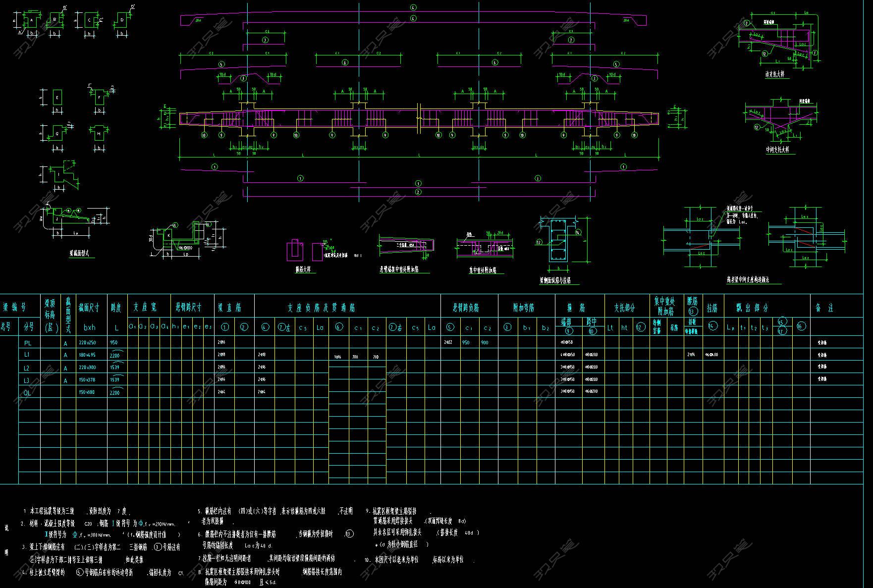The height and width of the screenshot is (588, 873).
Task: Select the 分号 sub-header
Action: coord(29,327)
